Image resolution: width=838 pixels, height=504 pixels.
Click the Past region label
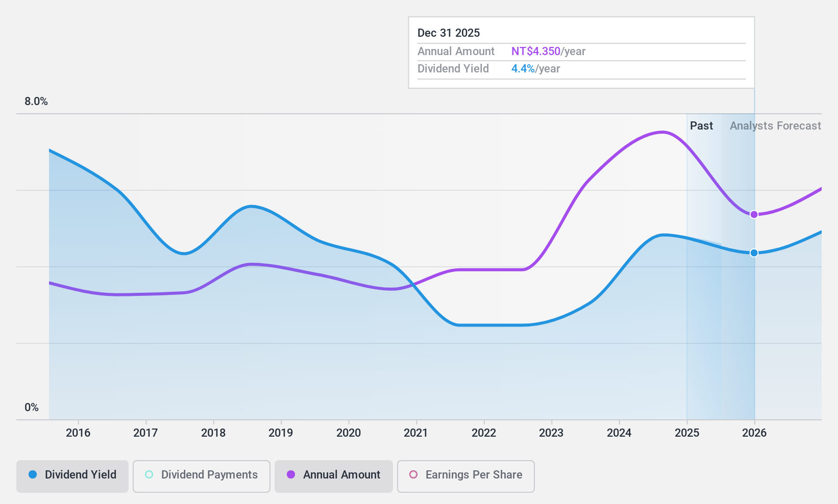(x=701, y=125)
